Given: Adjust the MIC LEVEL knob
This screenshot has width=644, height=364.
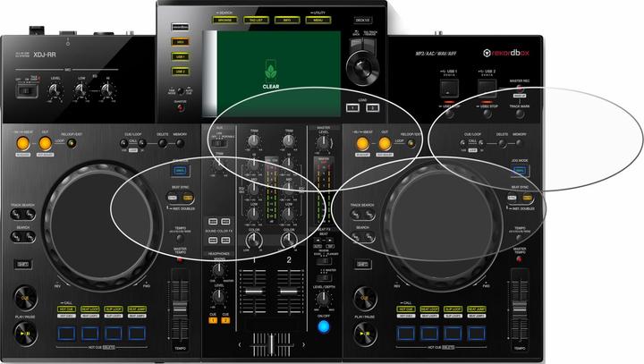Looking at the screenshot, I should 55,89.
